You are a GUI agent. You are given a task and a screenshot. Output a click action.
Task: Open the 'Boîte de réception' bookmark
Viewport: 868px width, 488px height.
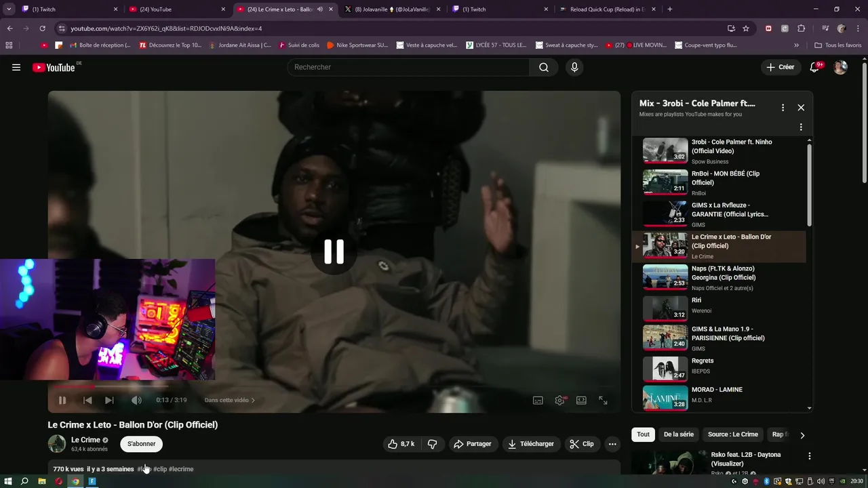[99, 45]
